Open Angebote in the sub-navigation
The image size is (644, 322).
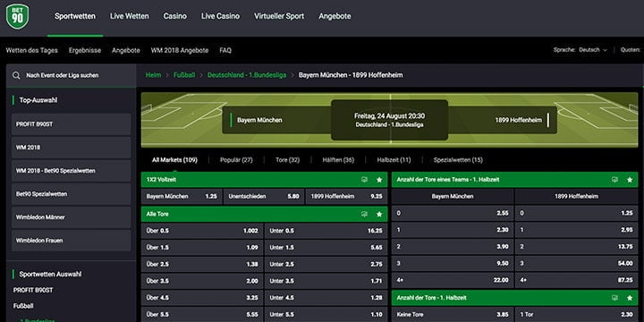click(x=126, y=50)
